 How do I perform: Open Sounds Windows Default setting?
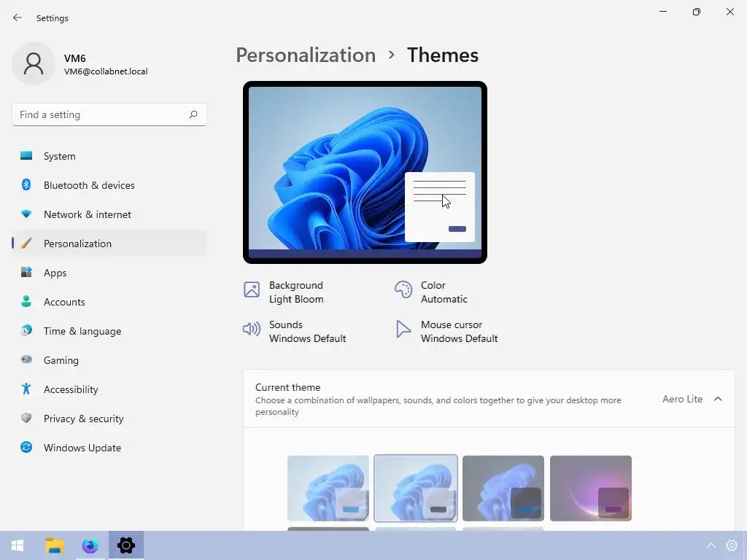(307, 332)
